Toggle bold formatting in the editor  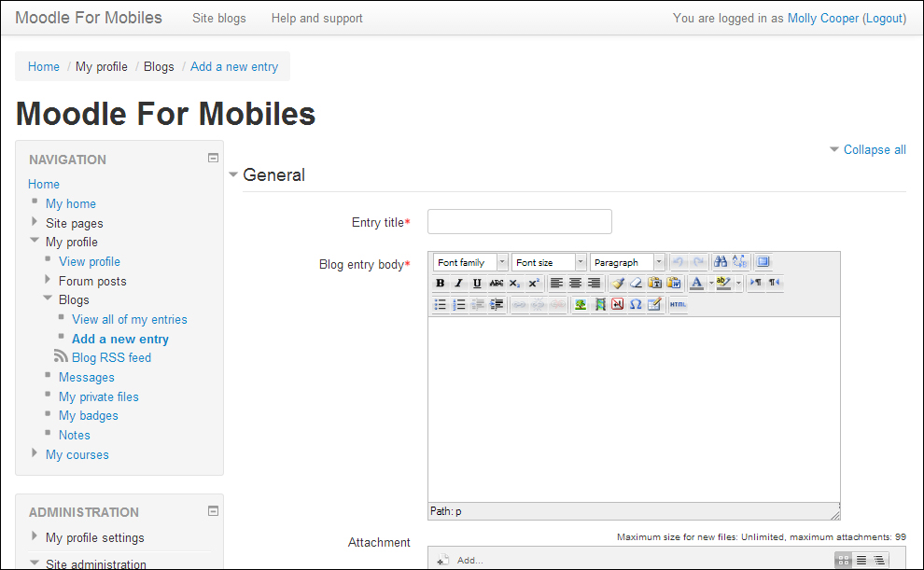tap(441, 284)
